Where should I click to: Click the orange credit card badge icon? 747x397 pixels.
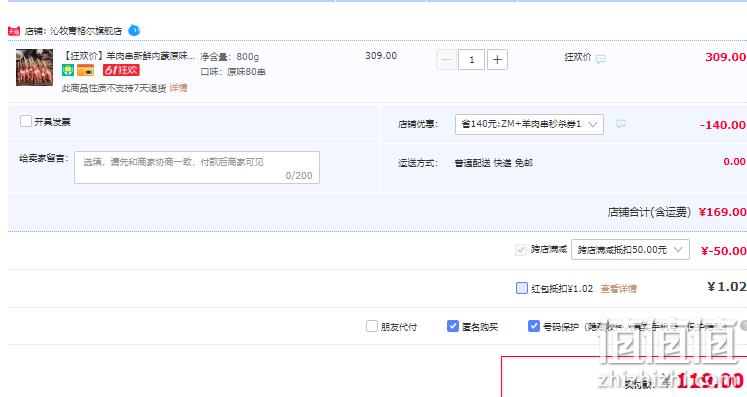pyautogui.click(x=86, y=71)
